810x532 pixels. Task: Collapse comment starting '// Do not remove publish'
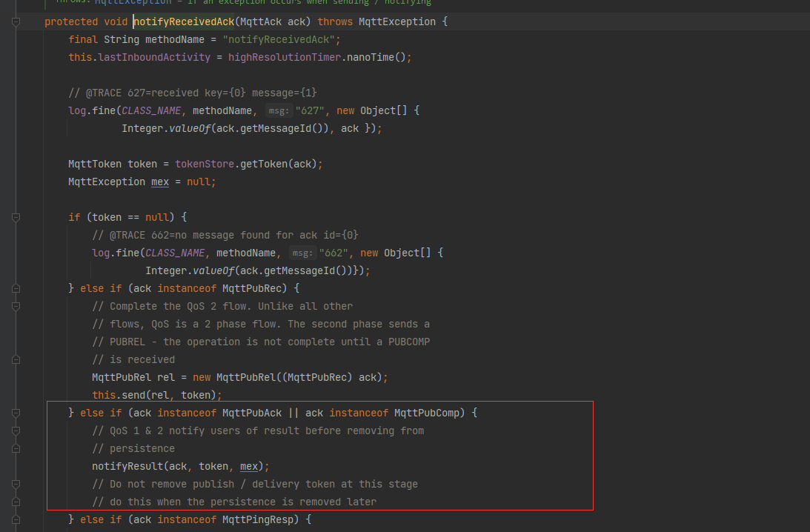click(x=16, y=484)
